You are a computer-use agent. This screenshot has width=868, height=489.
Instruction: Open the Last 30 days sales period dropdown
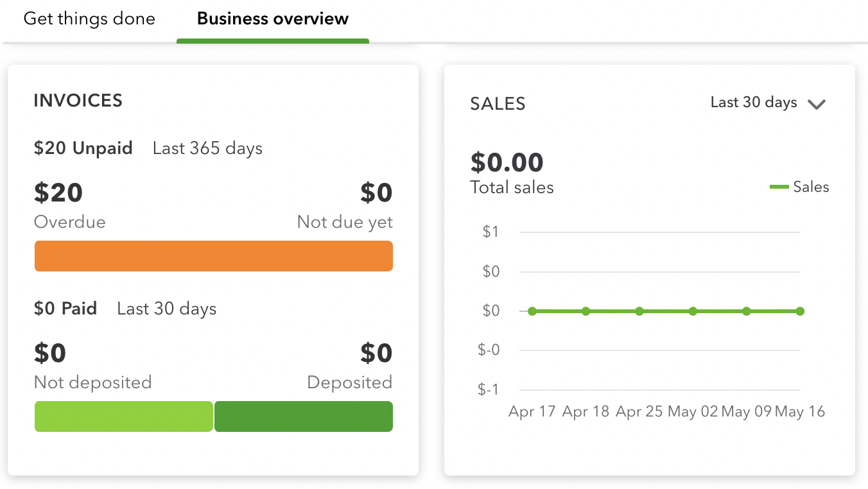(x=754, y=103)
